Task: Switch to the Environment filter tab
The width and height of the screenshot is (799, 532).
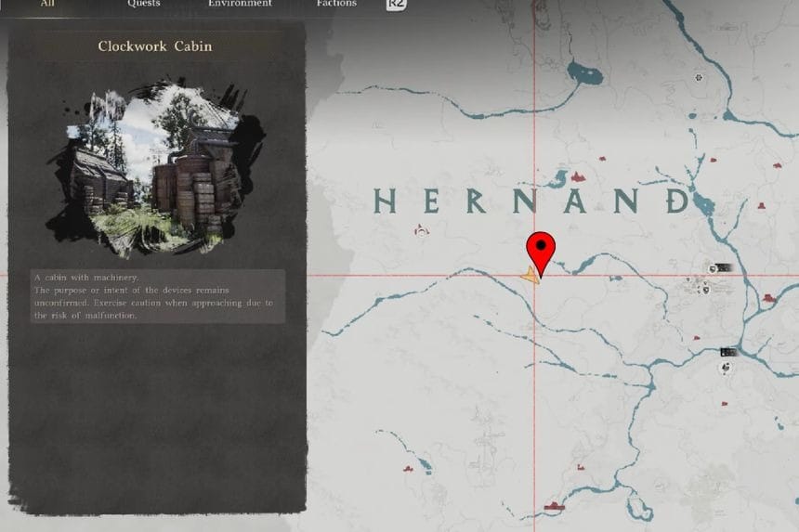Action: point(240,4)
